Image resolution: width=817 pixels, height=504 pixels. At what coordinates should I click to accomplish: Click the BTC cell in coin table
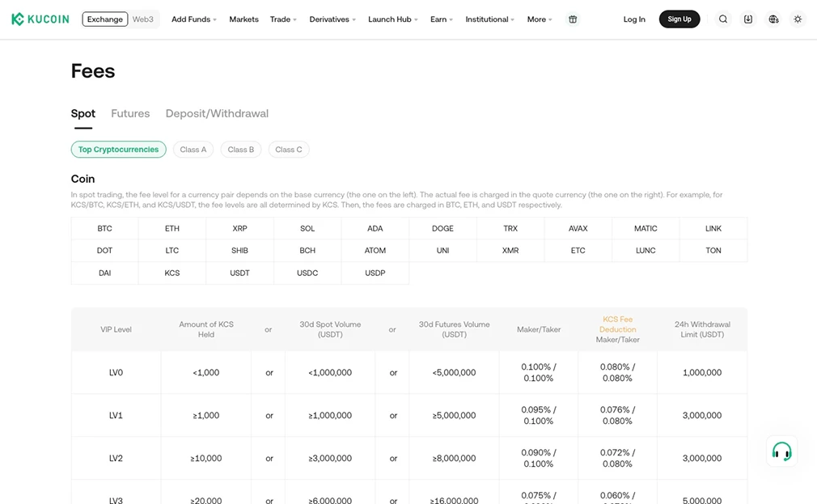[104, 228]
